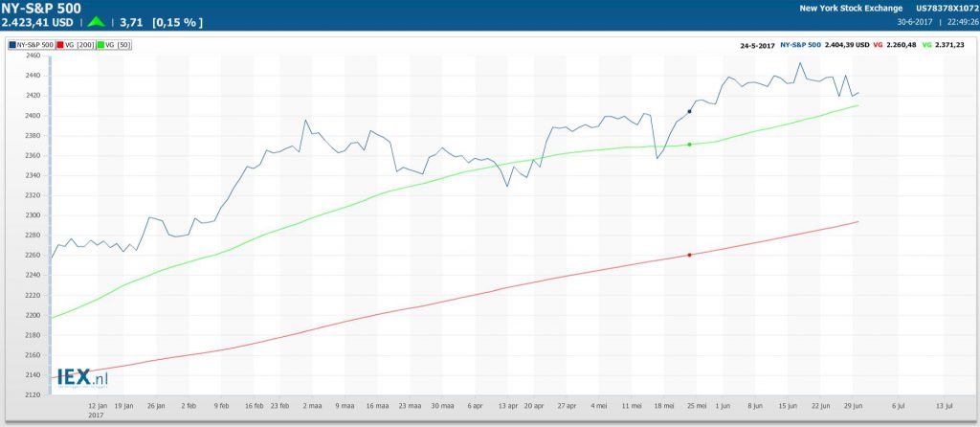This screenshot has height=427, width=980.
Task: Click the 2.423,41 USD price value
Action: click(x=37, y=21)
